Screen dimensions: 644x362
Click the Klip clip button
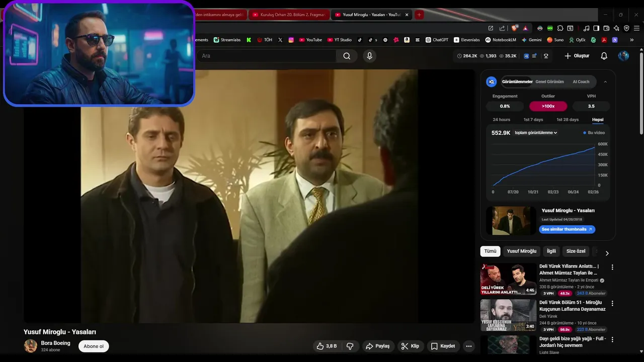point(410,346)
